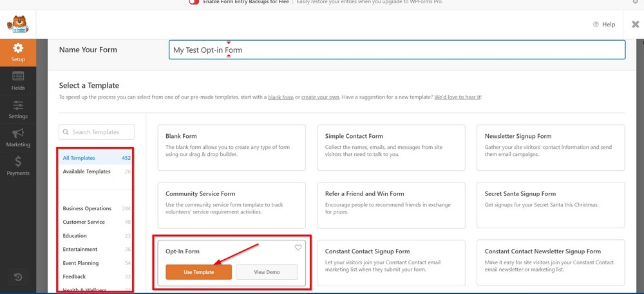Screen dimensions: 644x294
Task: Click the WPForms bear mascot logo
Action: pos(17,24)
